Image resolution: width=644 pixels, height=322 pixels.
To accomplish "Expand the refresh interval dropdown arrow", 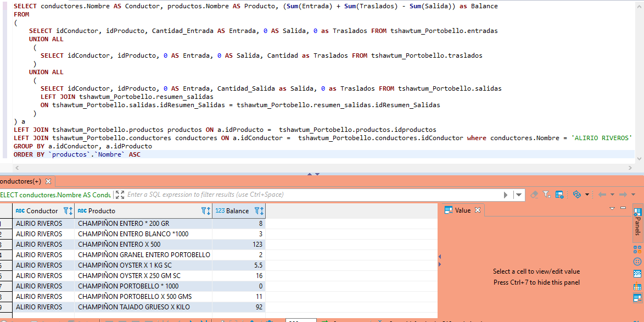I will pyautogui.click(x=587, y=195).
